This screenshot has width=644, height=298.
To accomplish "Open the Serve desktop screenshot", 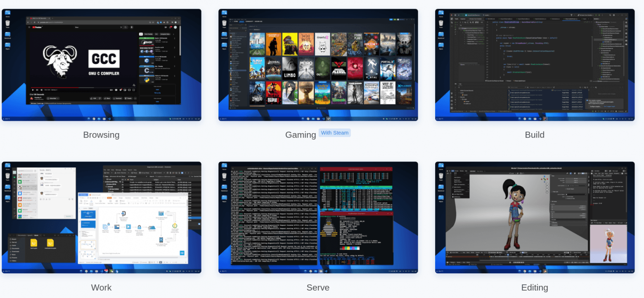I will pos(318,217).
